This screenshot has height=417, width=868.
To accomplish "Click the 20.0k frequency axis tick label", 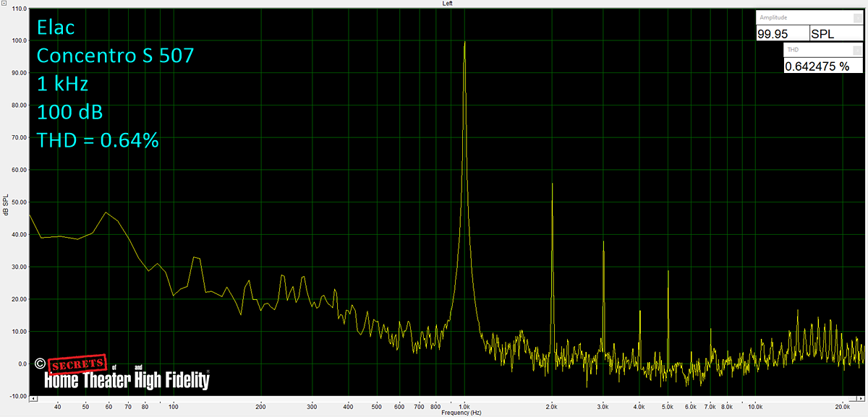I will pyautogui.click(x=842, y=406).
